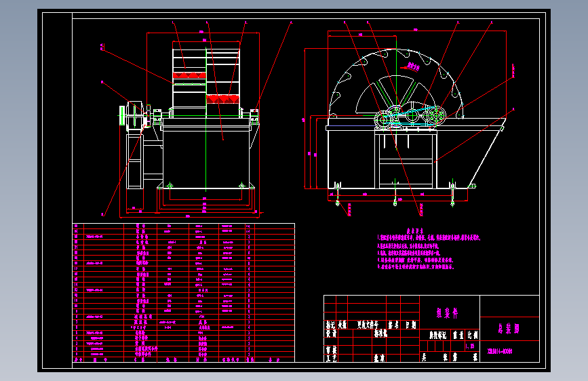Click the green vertical centerline in the left view
This screenshot has height=381, width=588.
coord(206,119)
